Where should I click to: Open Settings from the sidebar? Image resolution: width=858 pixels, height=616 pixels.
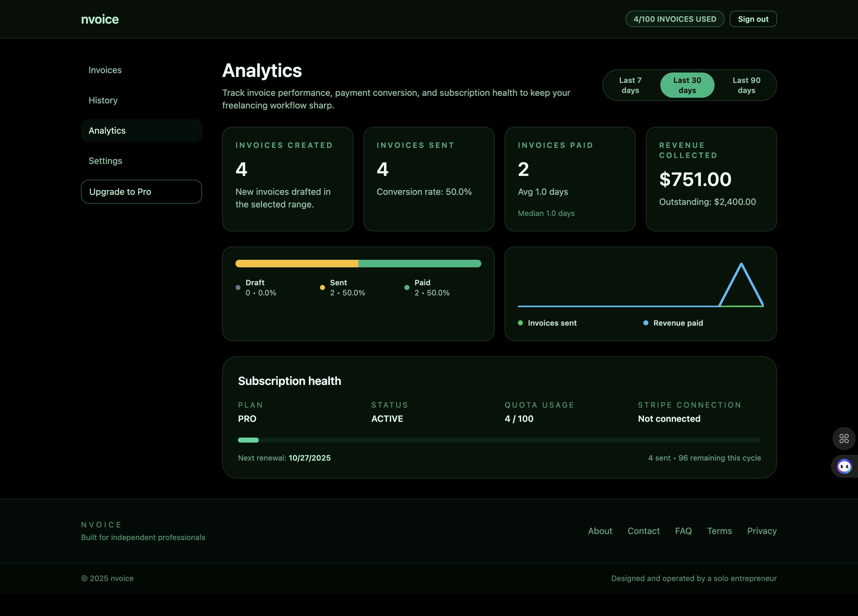(105, 161)
